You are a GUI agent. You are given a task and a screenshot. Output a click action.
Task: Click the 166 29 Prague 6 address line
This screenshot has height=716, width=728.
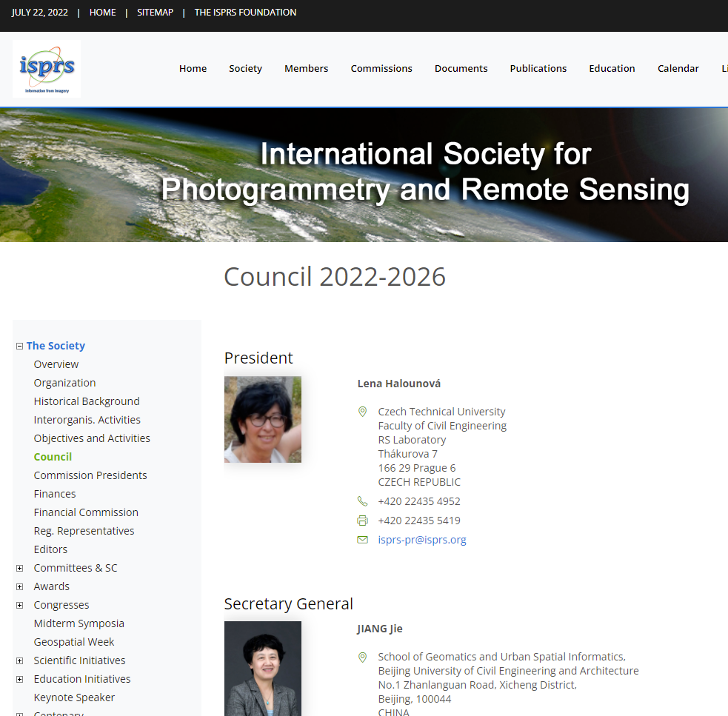coord(417,468)
